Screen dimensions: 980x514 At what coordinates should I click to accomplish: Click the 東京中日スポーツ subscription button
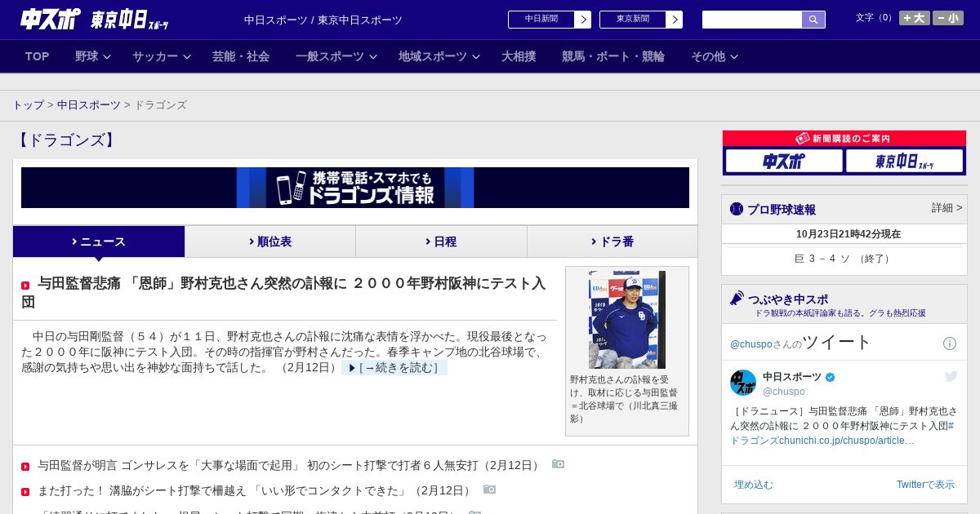pos(905,161)
